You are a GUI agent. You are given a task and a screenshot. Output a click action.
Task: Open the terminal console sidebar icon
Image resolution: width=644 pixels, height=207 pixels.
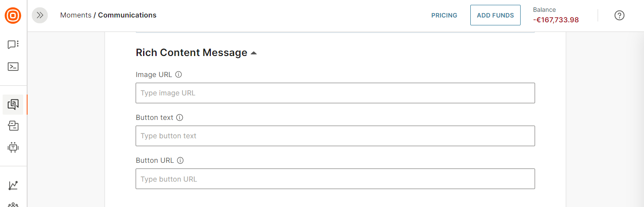pos(13,67)
